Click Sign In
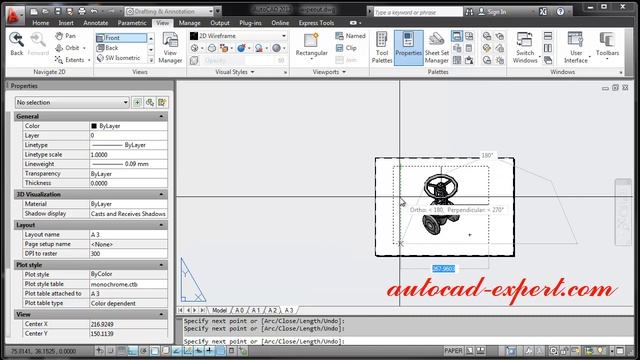 point(492,12)
